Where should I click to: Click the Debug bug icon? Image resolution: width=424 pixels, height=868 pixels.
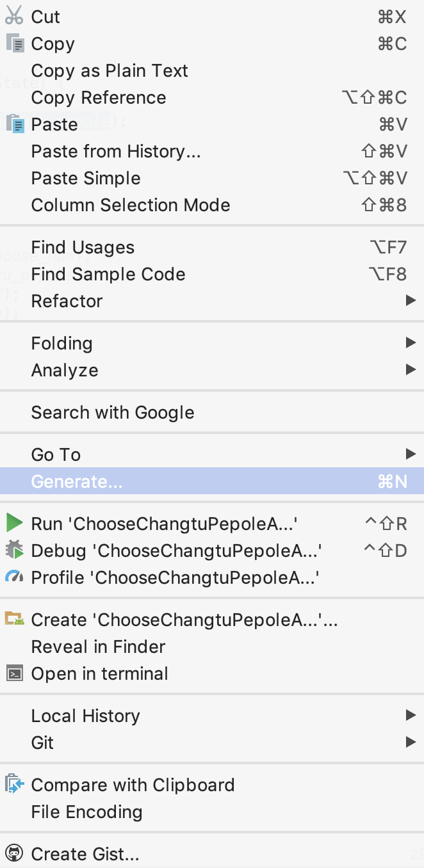pyautogui.click(x=14, y=551)
